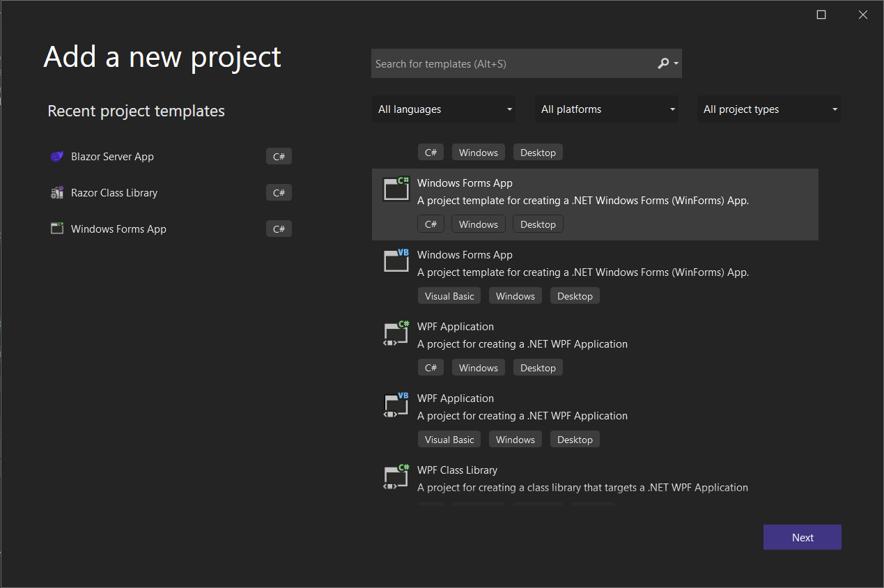Close the Add a new project dialog
884x588 pixels.
(x=863, y=15)
